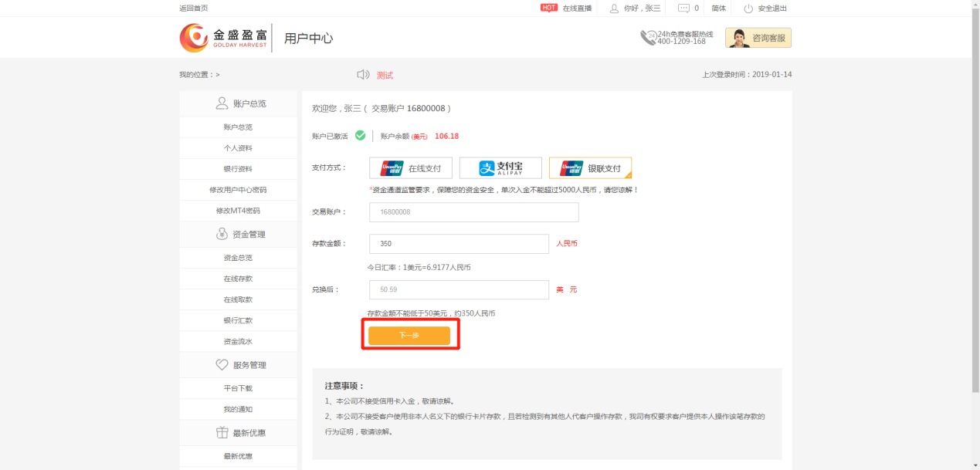Open 银行资料 in the sidebar
980x470 pixels.
(x=238, y=169)
